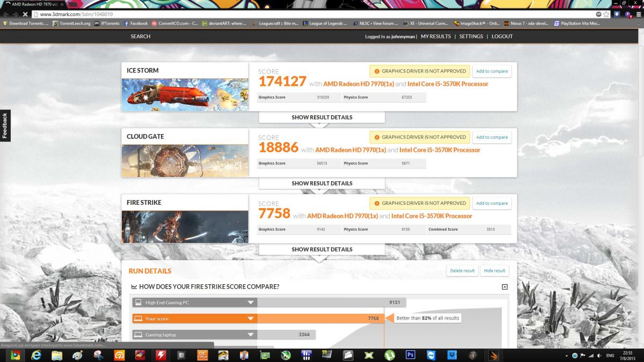Open Internet Explorer from the taskbar
644x362 pixels.
[x=36, y=355]
